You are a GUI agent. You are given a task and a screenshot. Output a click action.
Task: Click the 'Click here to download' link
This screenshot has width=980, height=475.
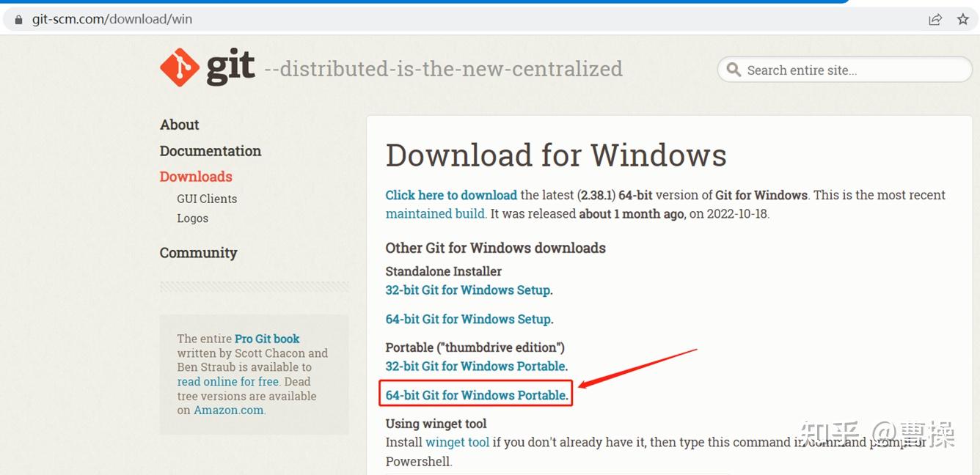451,195
